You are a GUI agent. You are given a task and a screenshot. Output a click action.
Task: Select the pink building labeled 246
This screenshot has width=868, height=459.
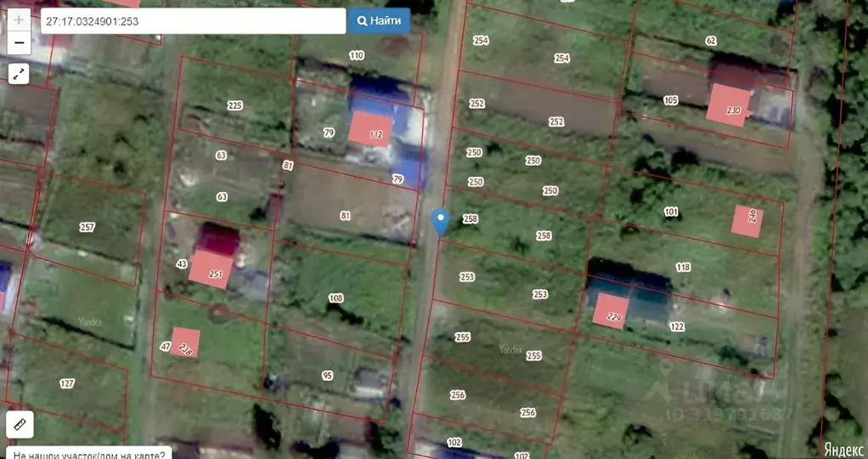click(x=747, y=222)
